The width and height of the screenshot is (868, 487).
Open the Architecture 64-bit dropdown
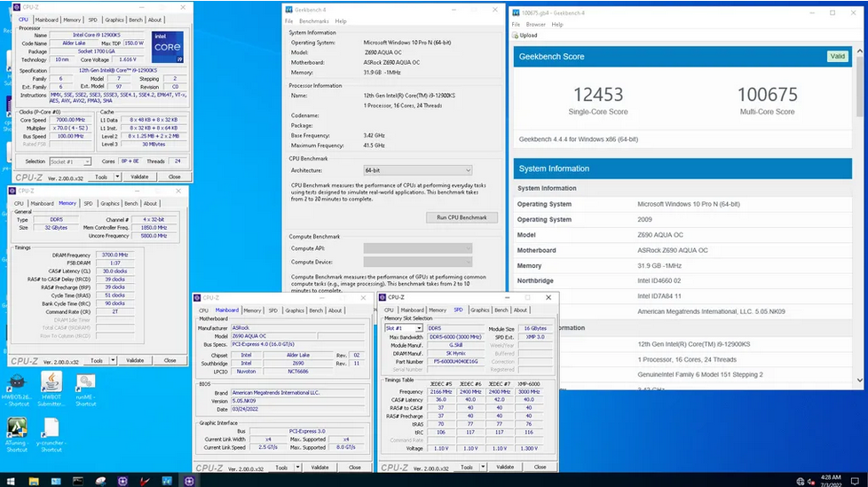click(418, 170)
